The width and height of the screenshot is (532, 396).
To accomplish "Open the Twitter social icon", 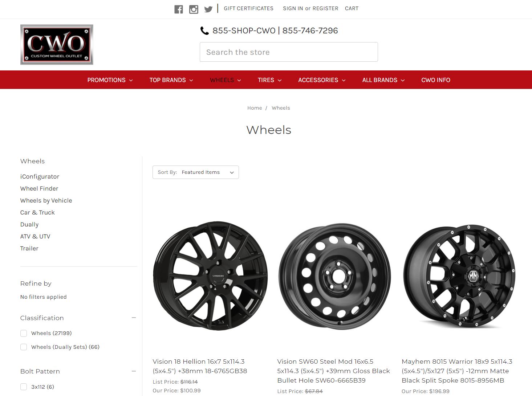I will 208,9.
